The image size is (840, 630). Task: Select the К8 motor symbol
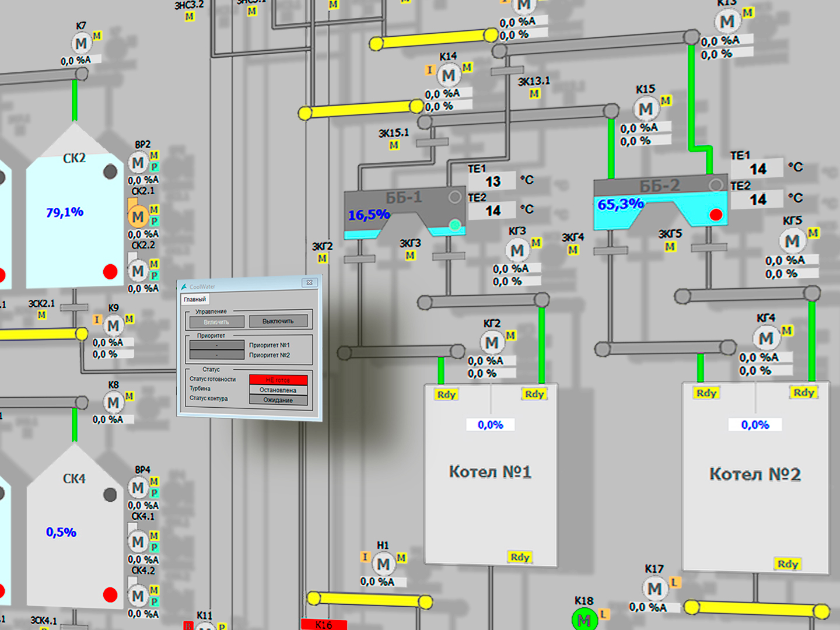[x=113, y=402]
